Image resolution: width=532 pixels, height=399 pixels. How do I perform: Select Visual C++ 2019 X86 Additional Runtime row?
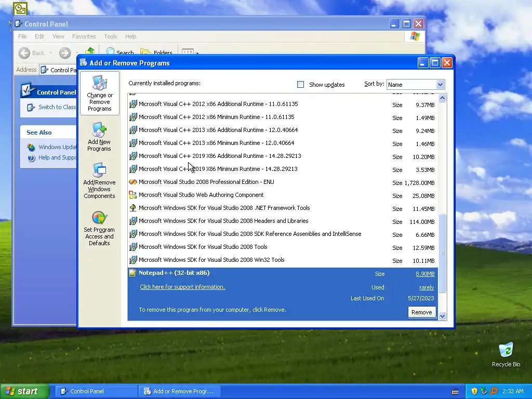(x=283, y=156)
